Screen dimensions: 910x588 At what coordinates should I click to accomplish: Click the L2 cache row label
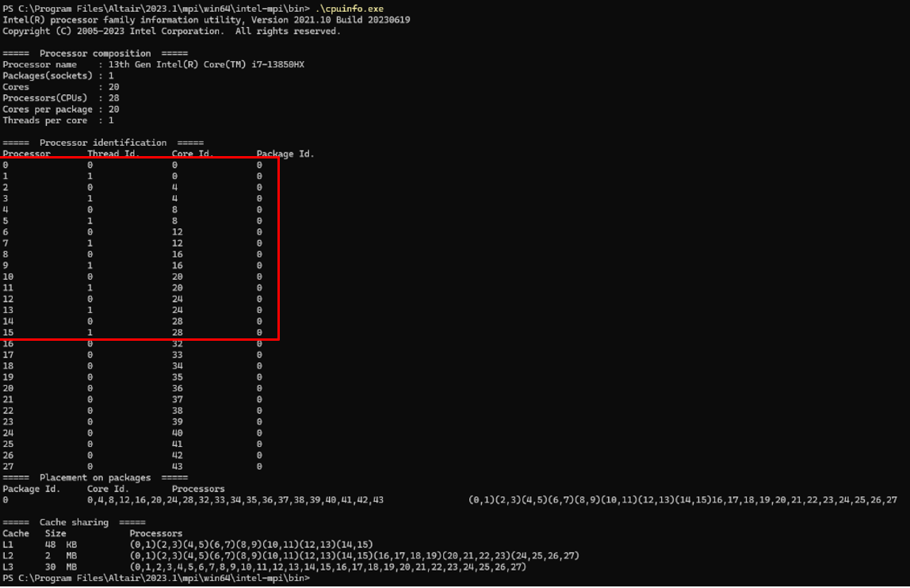[x=8, y=556]
